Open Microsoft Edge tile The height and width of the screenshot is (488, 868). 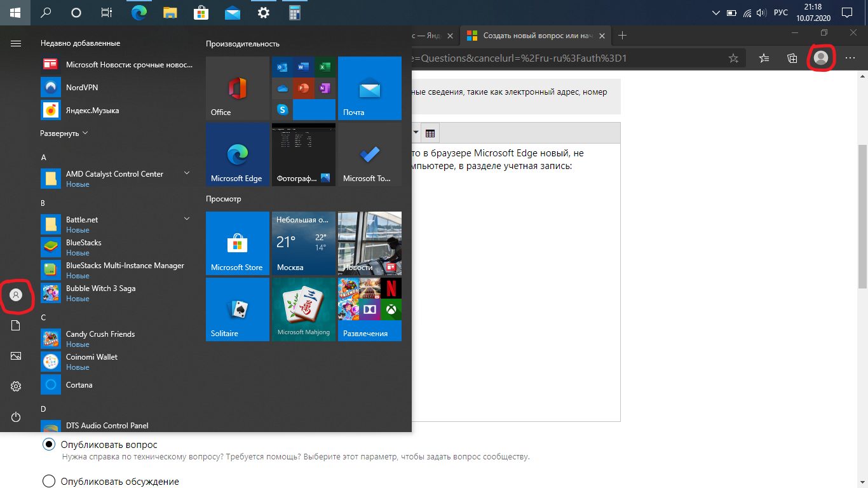click(238, 154)
